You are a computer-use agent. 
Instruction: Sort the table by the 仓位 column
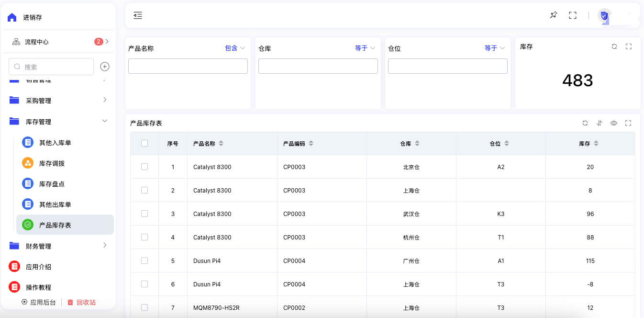pos(507,144)
